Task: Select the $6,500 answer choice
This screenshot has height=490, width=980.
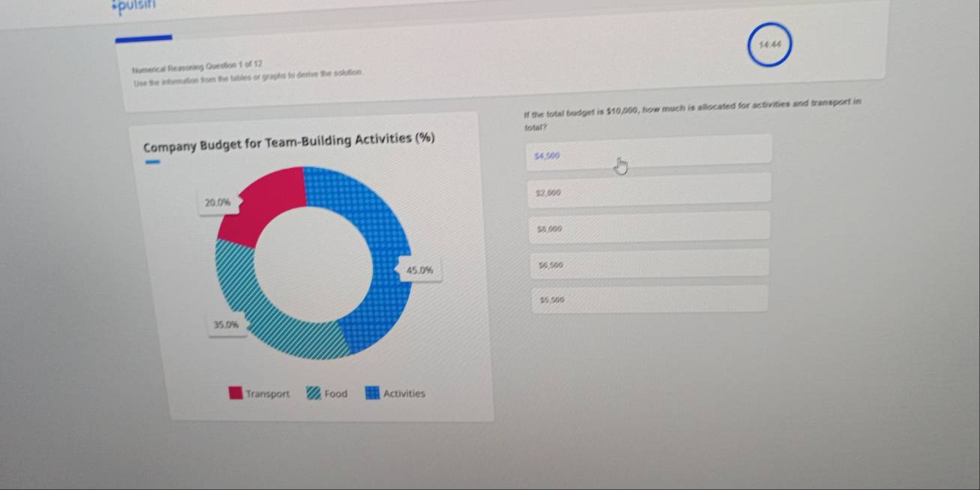Action: (x=649, y=263)
